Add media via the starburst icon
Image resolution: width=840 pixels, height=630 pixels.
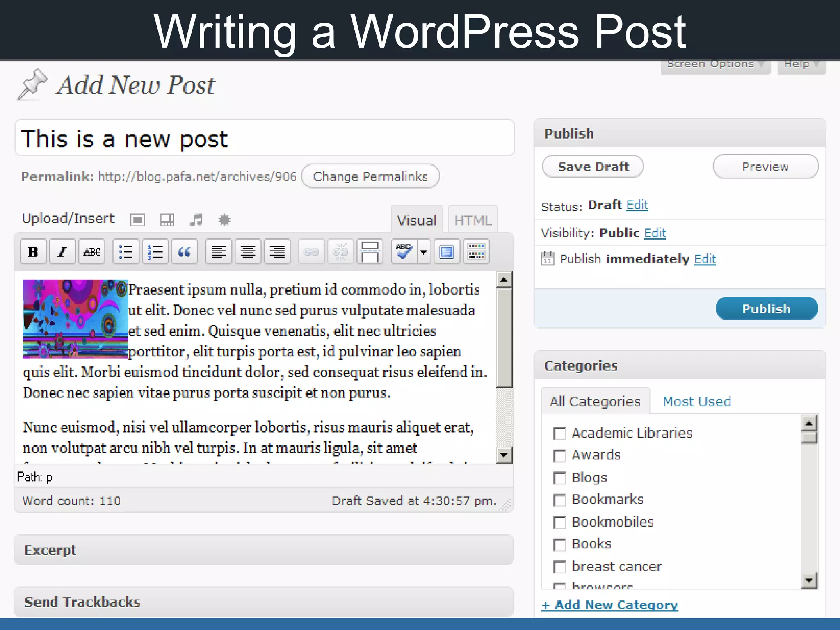tap(224, 220)
